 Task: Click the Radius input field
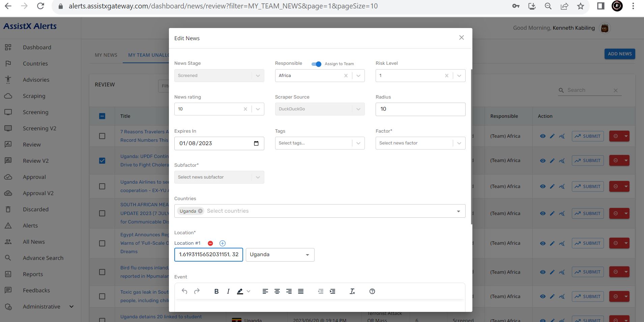420,109
